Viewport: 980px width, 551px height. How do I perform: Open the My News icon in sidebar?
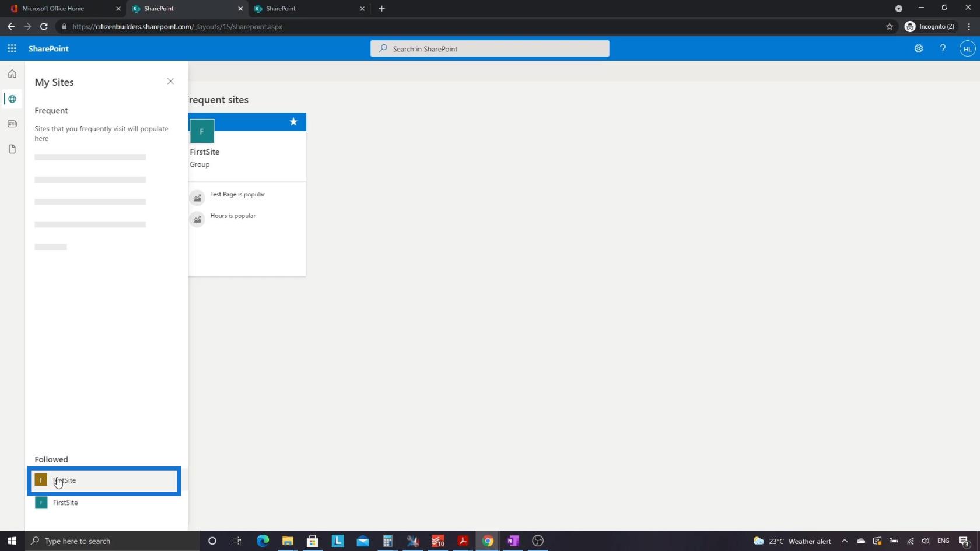[x=12, y=124]
